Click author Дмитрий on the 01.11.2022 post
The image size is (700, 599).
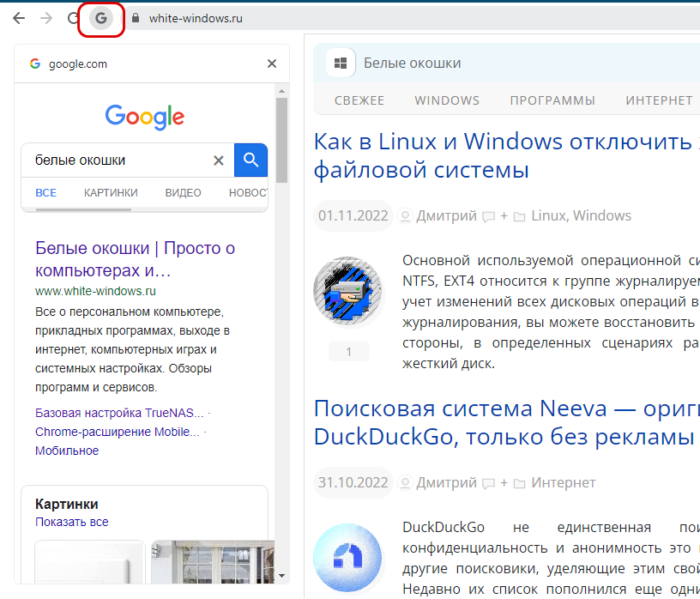(x=446, y=215)
